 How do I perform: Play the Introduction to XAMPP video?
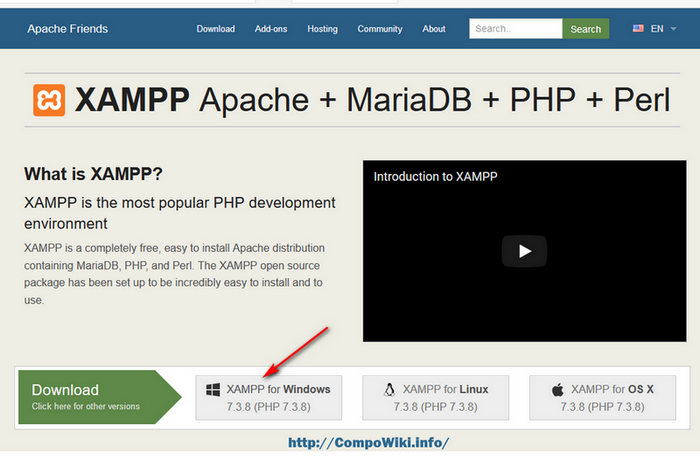click(524, 251)
